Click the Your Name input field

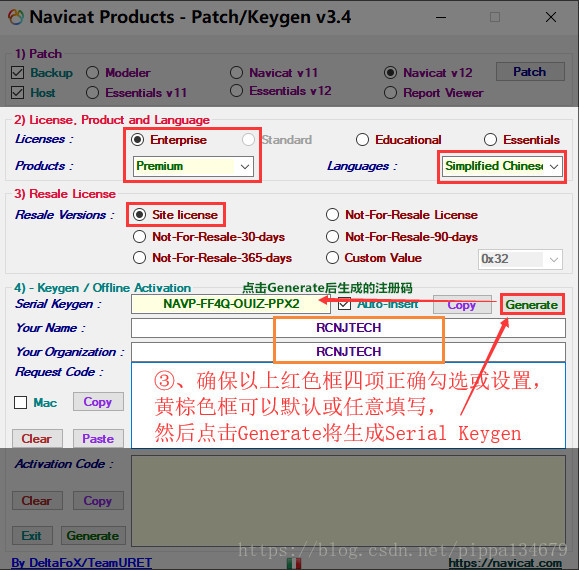[x=348, y=328]
